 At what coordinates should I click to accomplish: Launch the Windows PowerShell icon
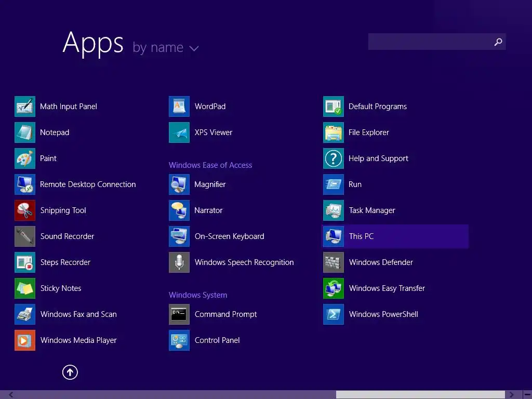point(334,314)
